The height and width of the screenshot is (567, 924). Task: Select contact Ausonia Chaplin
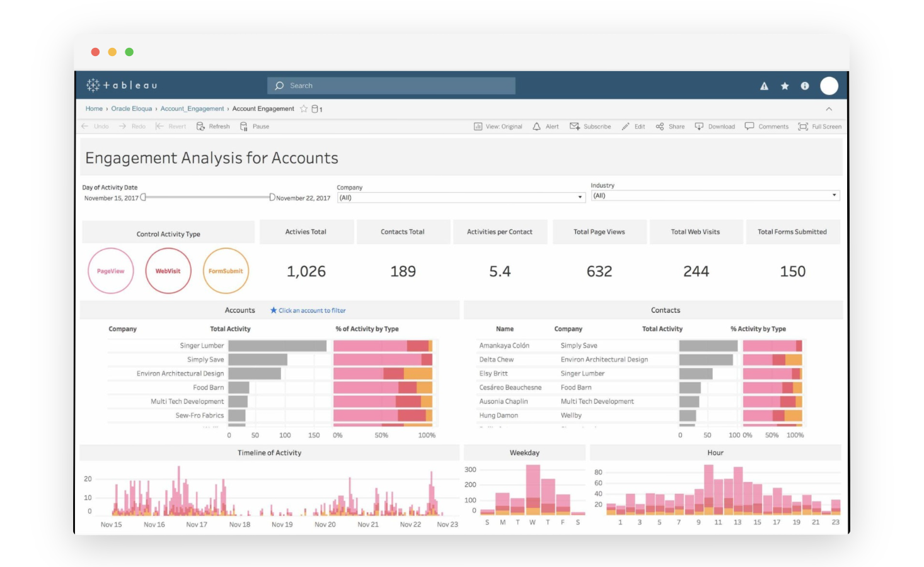coord(504,401)
